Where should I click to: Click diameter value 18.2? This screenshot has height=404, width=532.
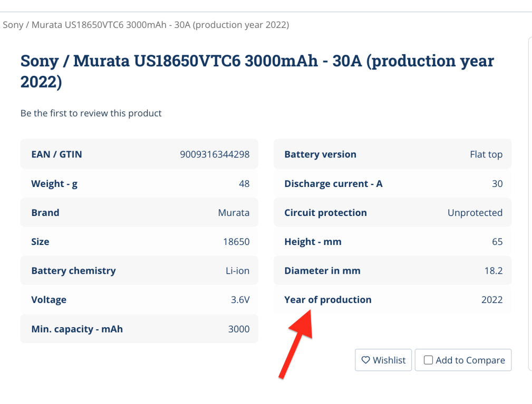click(494, 271)
